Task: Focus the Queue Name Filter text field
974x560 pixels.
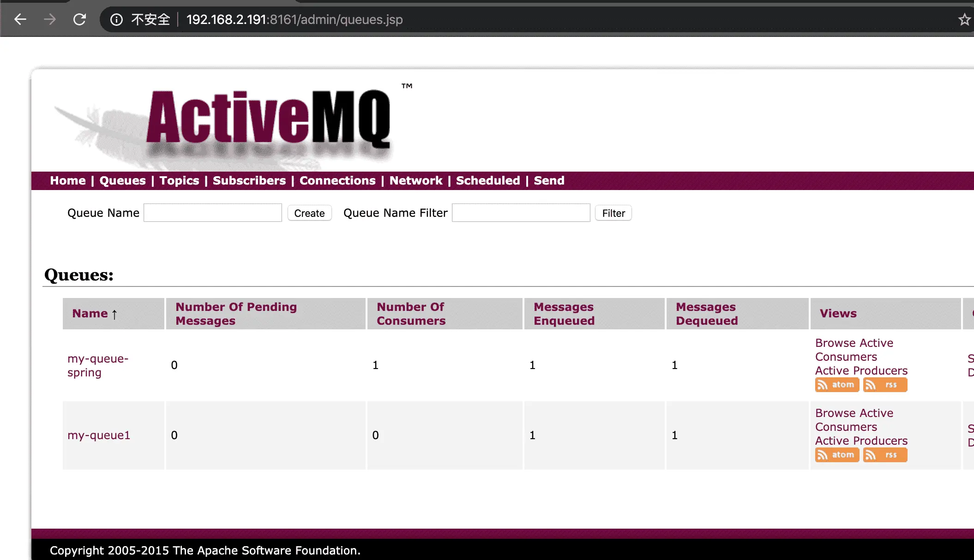Action: point(521,213)
